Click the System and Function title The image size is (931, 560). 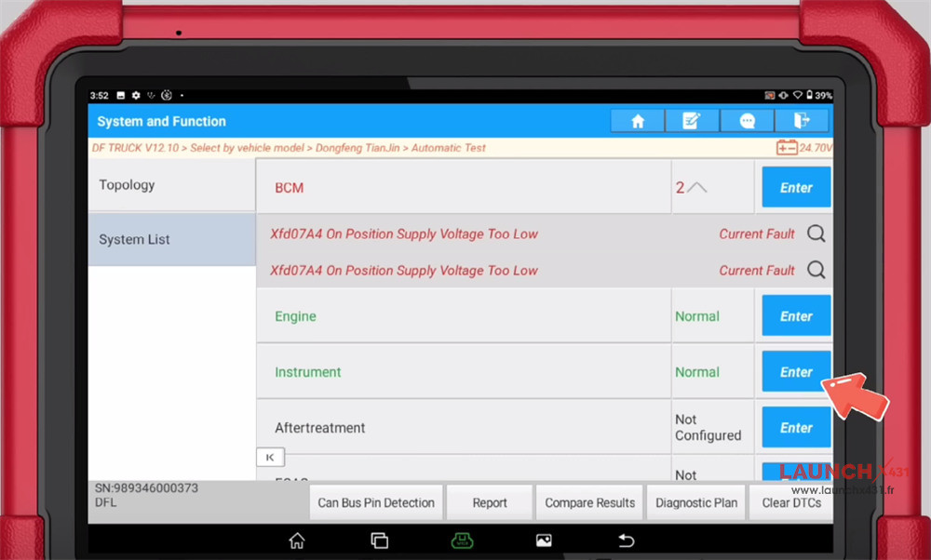(161, 121)
